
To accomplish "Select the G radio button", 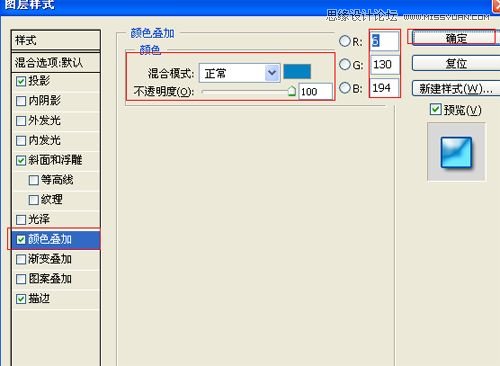I will (x=345, y=64).
